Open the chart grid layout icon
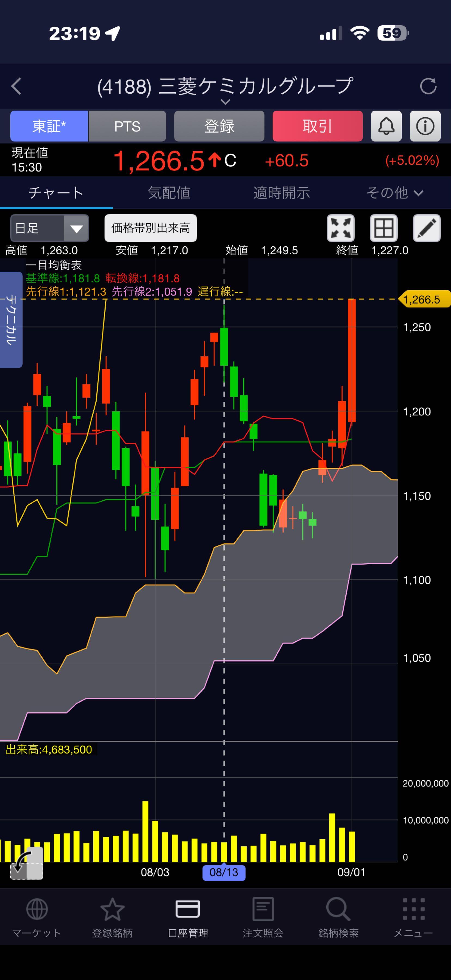This screenshot has height=980, width=451. click(384, 228)
